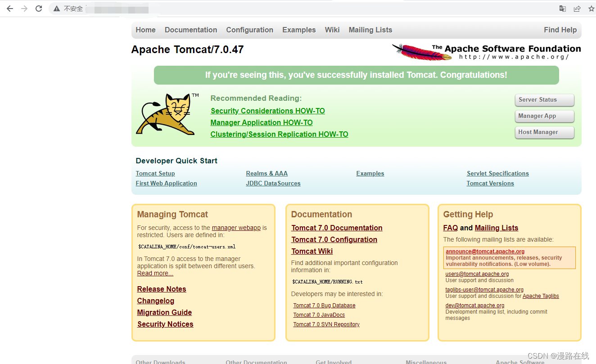Open the First Web Application link
This screenshot has width=596, height=364.
pyautogui.click(x=167, y=183)
